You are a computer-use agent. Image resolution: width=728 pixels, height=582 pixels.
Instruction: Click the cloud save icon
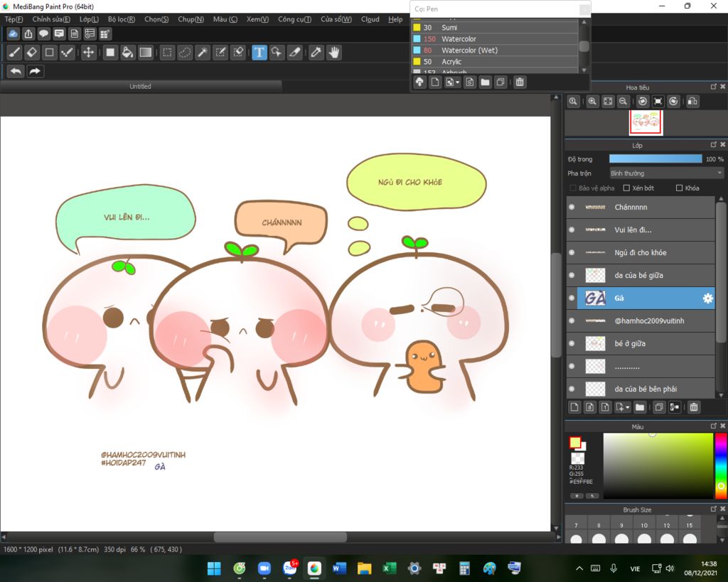click(x=13, y=34)
